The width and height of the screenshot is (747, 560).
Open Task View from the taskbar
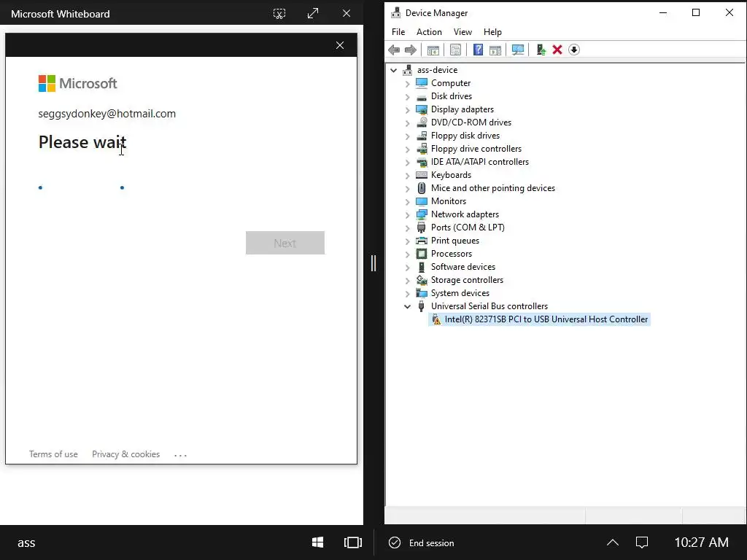click(x=353, y=542)
